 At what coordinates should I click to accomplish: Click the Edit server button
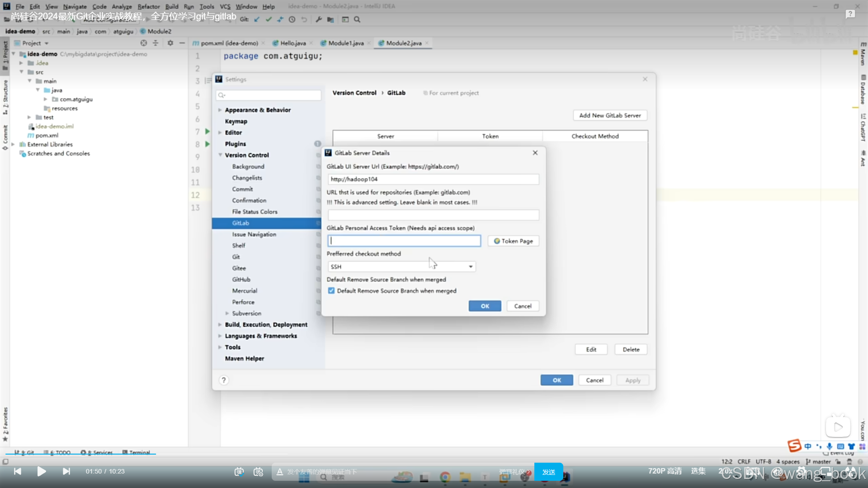pyautogui.click(x=591, y=349)
